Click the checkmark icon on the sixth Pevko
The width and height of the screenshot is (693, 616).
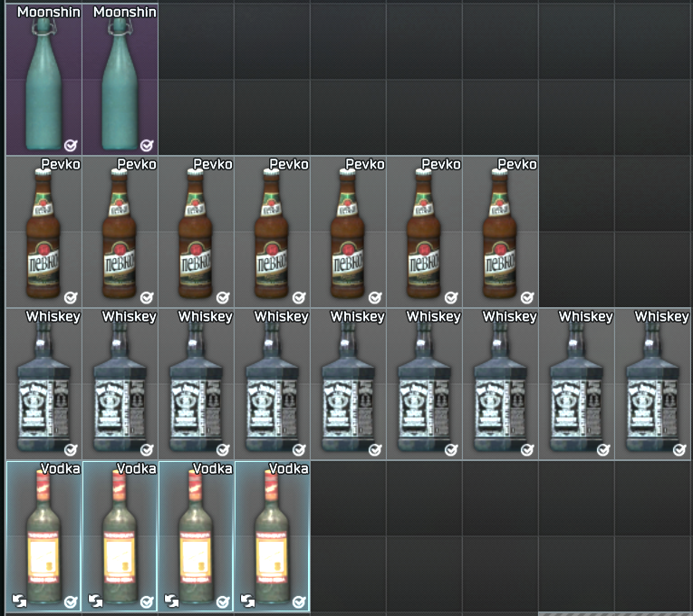(451, 297)
